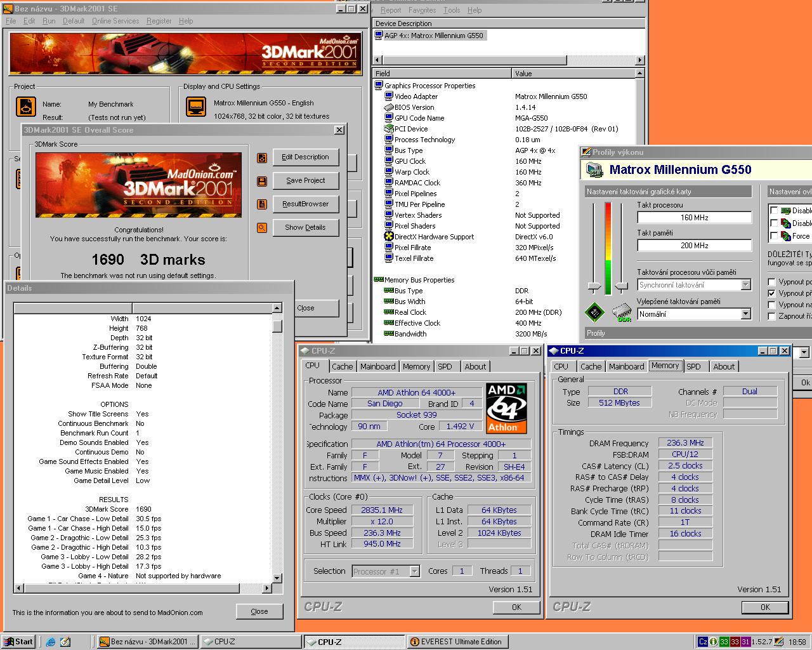Image resolution: width=812 pixels, height=650 pixels.
Task: Click the Bandwidth row memory icon
Action: pyautogui.click(x=389, y=334)
